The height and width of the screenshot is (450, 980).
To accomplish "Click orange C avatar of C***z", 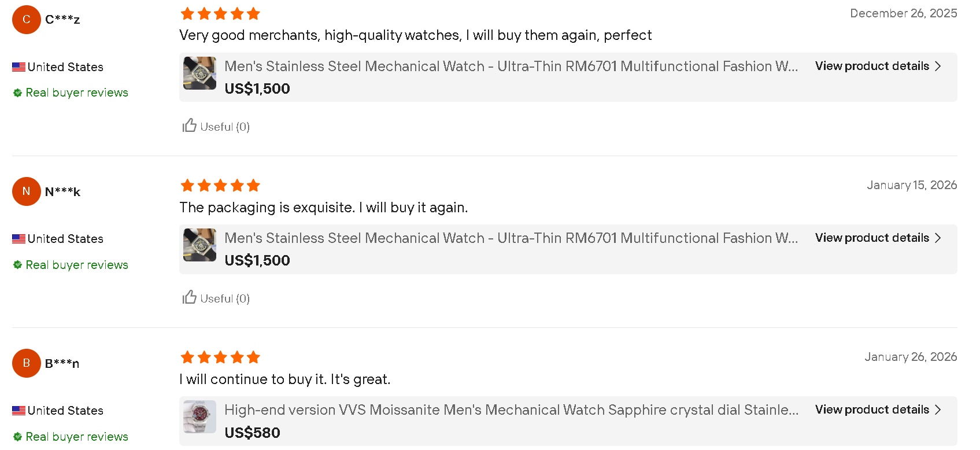I will [27, 20].
